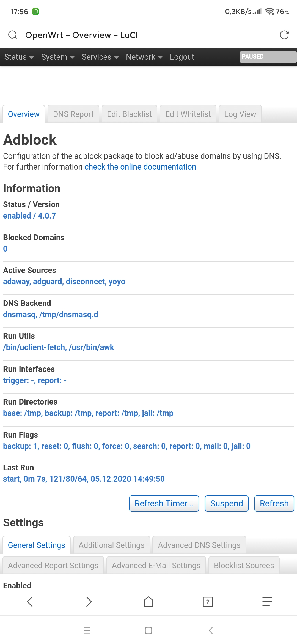Expand the System dropdown menu
297x644 pixels.
(58, 57)
